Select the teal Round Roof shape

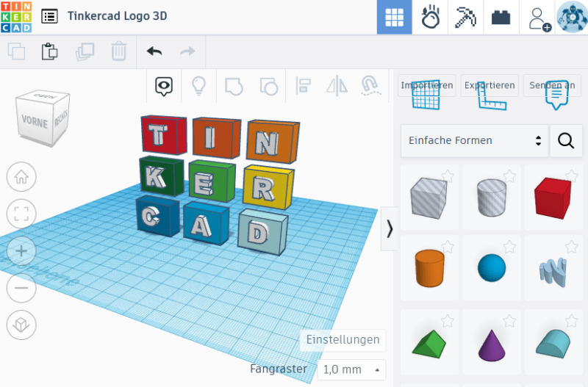[553, 344]
